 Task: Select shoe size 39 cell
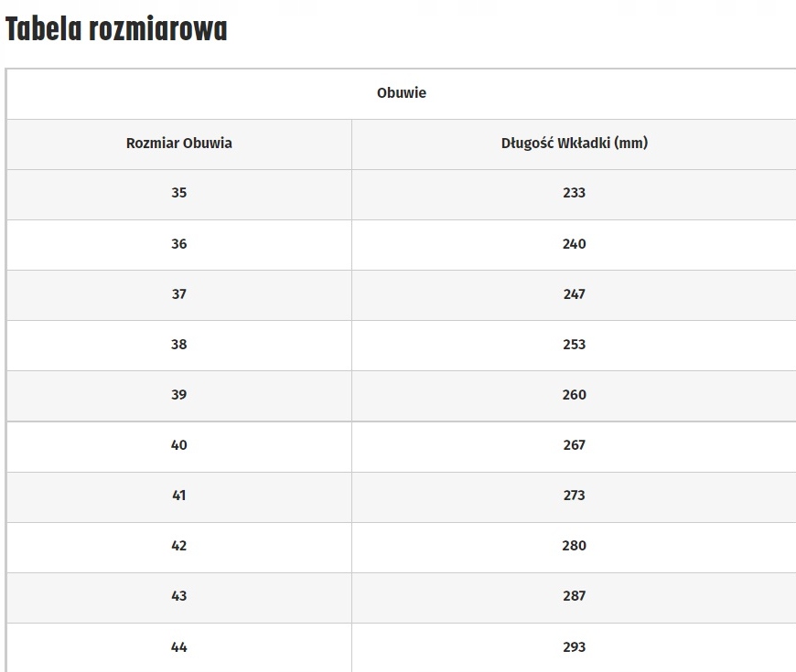point(179,395)
